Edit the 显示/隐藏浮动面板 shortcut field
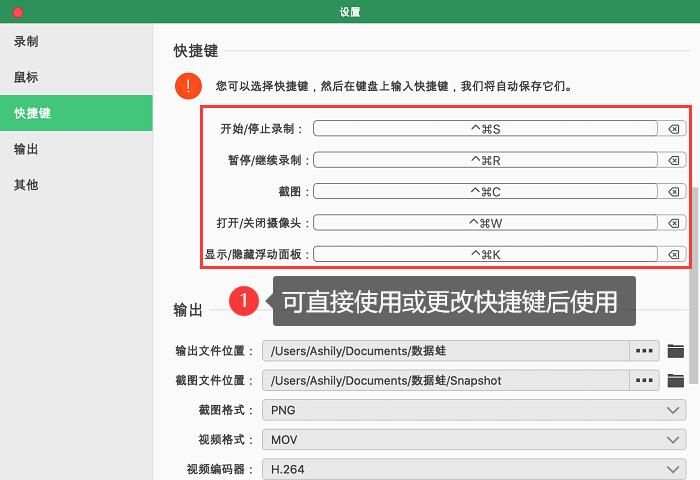700x480 pixels. (485, 255)
